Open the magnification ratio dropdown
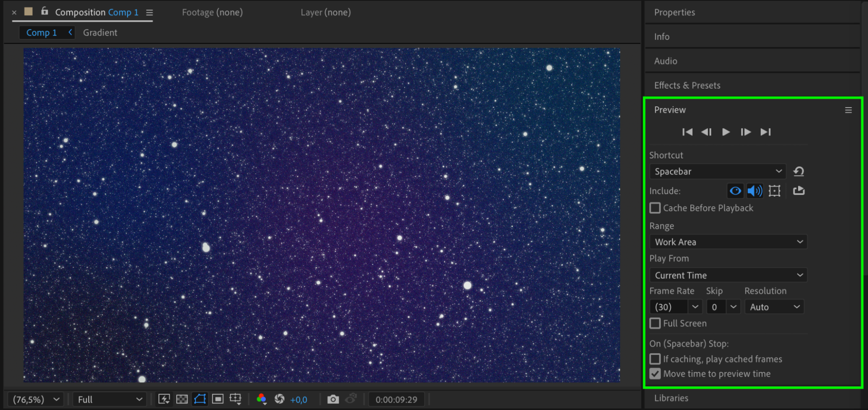868x410 pixels. point(36,399)
